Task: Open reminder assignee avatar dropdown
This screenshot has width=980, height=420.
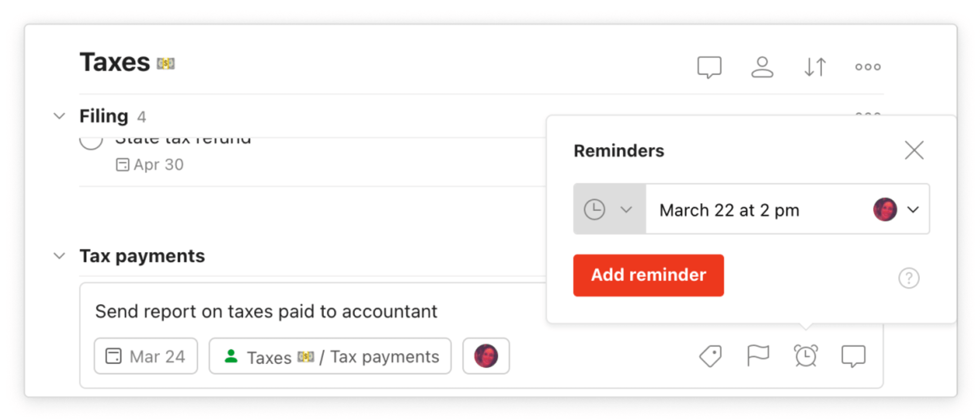Action: (x=896, y=209)
